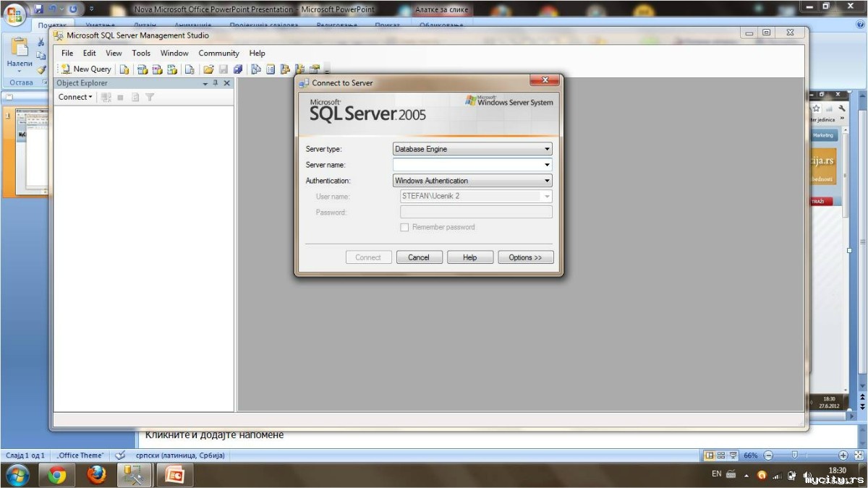Toggle Auto Hide pin on Object Explorer
Screen dimensions: 868x488
pos(216,83)
